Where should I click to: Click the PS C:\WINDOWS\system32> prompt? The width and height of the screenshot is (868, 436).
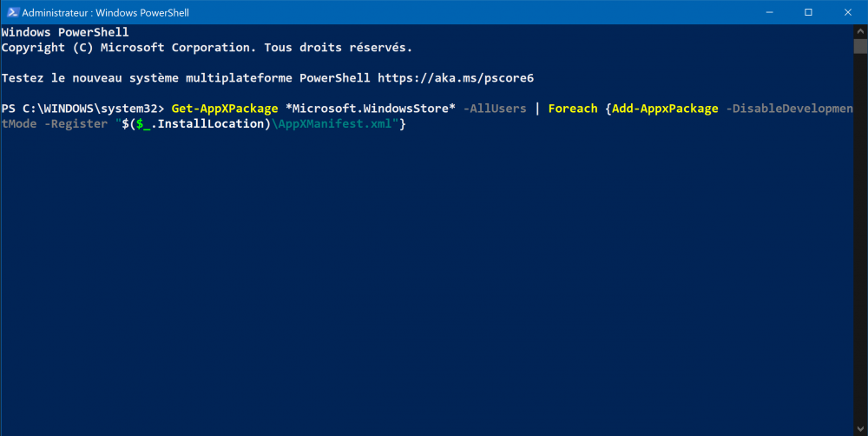point(82,109)
